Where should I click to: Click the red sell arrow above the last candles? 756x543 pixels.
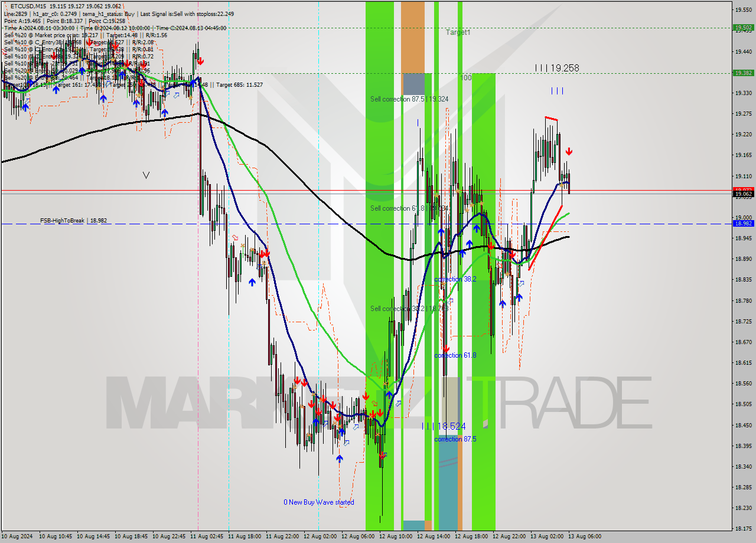[569, 152]
